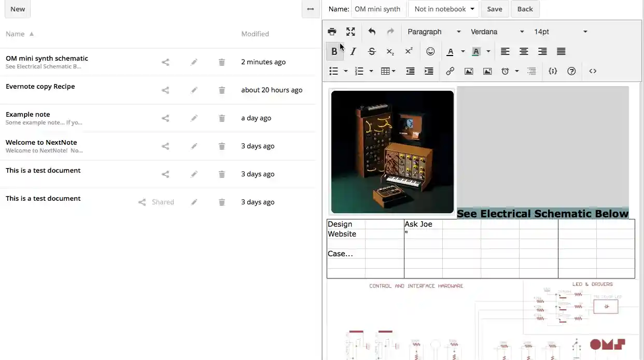Open the Example note entry

tap(28, 114)
